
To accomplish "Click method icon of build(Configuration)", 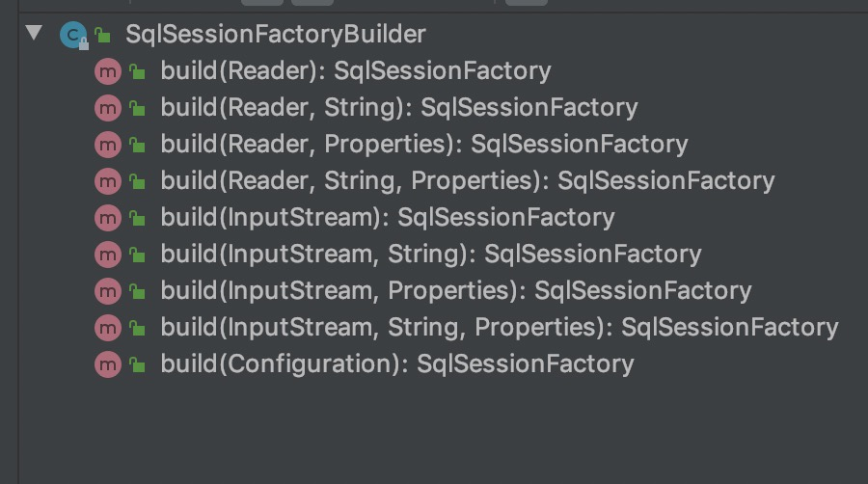I will 108,364.
